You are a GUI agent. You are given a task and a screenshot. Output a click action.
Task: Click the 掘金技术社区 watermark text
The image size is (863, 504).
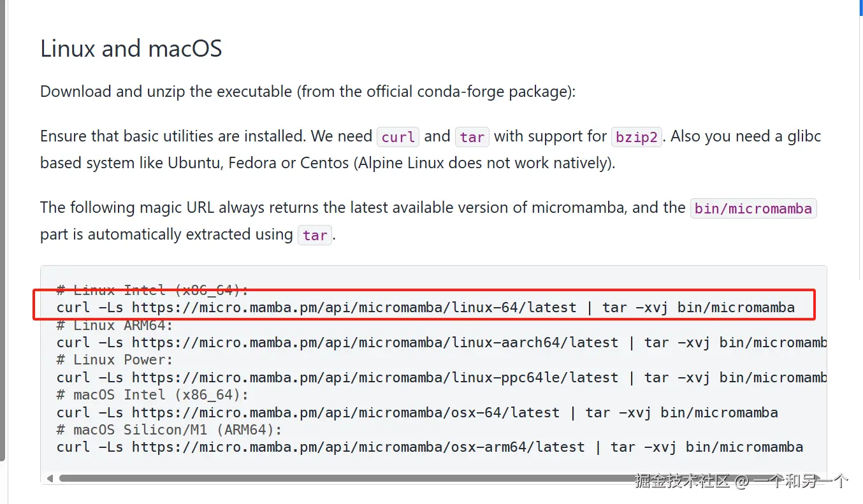click(x=682, y=481)
